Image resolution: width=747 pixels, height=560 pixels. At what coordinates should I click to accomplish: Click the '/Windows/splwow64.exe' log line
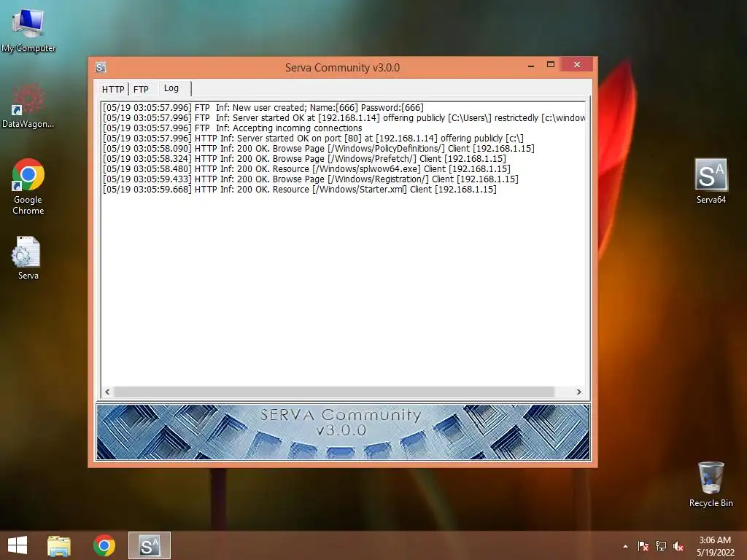click(x=306, y=169)
